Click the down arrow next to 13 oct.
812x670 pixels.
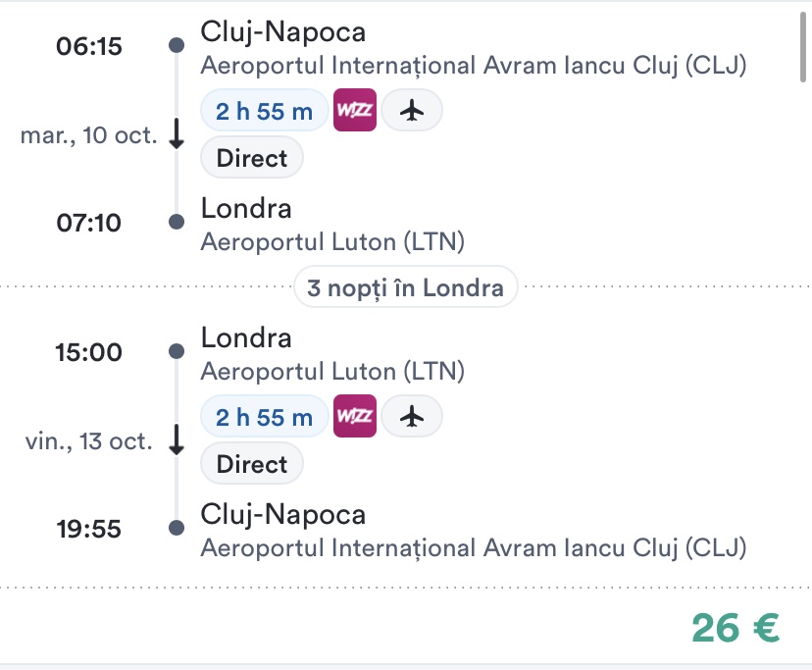point(177,441)
